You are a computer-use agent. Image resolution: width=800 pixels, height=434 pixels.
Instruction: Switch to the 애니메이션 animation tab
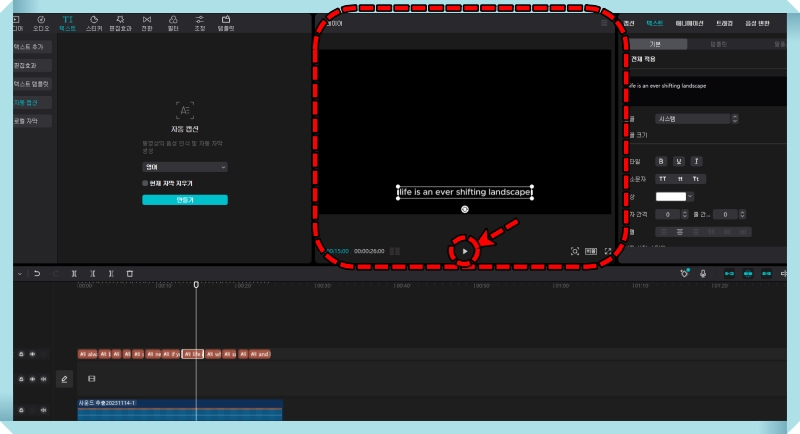pos(689,23)
